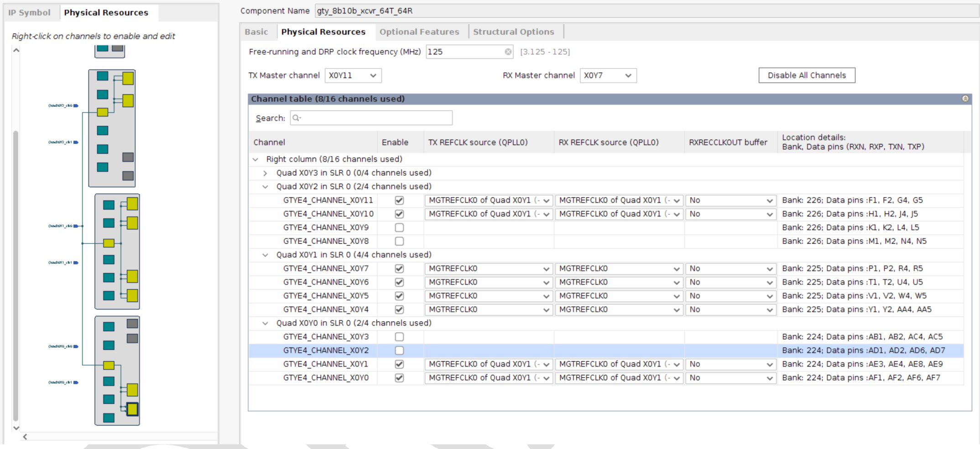Select the highlighted channel block in bottom quad

pyautogui.click(x=132, y=409)
